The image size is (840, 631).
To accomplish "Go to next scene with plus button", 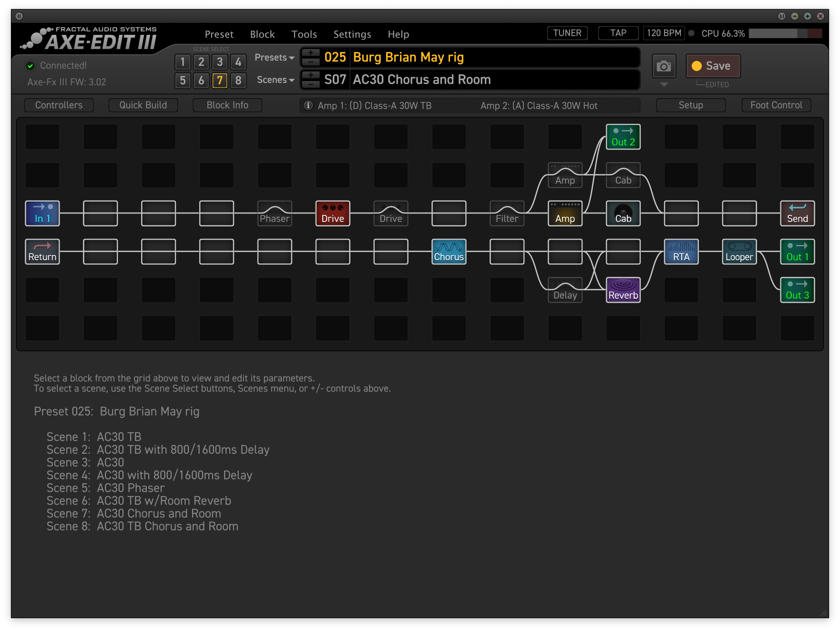I will pyautogui.click(x=311, y=75).
